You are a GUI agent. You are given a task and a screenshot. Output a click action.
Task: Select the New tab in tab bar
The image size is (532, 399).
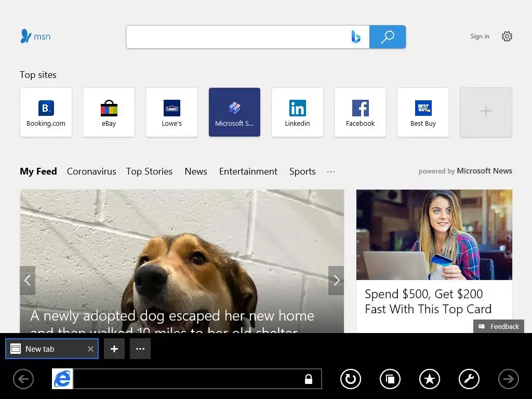[52, 349]
